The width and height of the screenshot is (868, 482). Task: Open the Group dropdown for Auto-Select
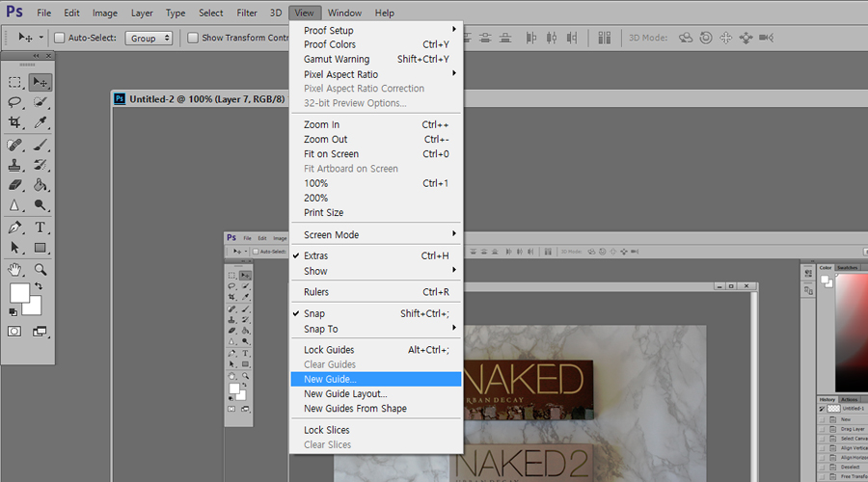coord(151,38)
